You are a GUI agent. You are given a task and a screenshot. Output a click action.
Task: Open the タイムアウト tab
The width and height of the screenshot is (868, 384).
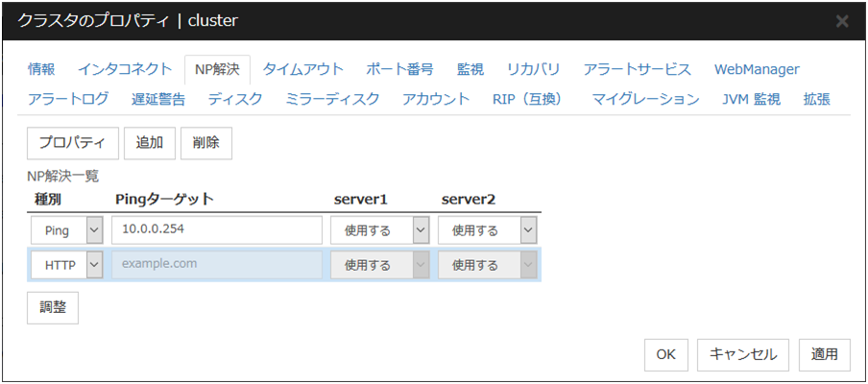pyautogui.click(x=302, y=69)
